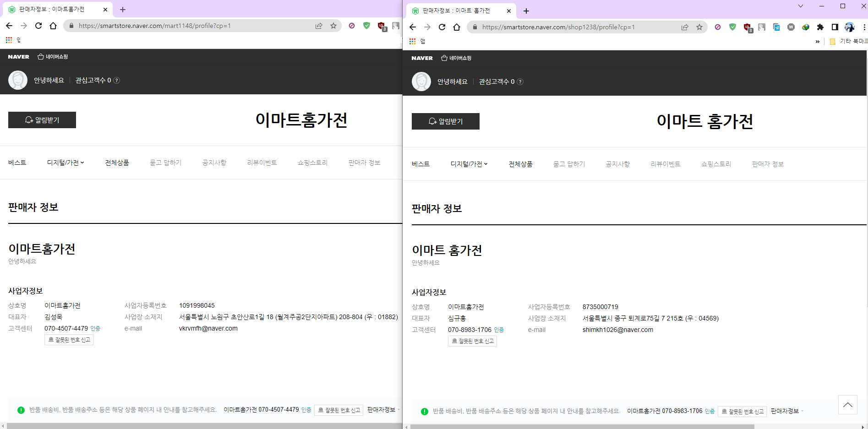
Task: Open uBlock Origin extension in left window
Action: point(382,26)
